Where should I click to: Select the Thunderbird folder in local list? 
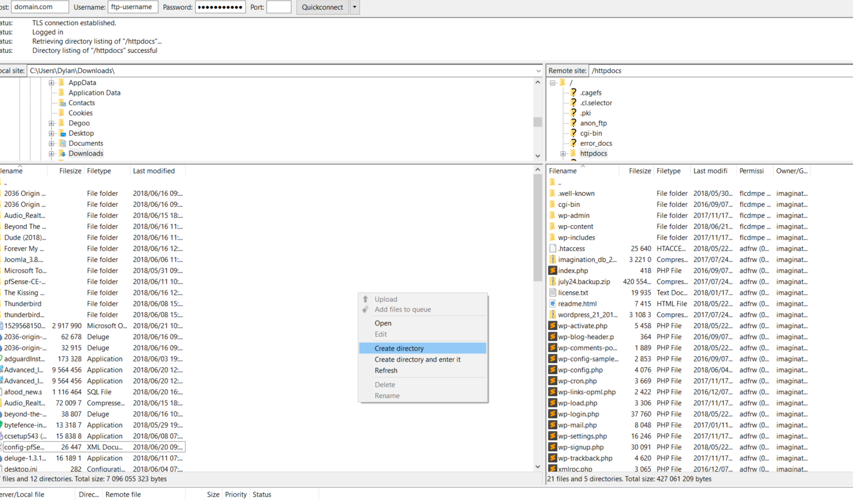coord(93,304)
